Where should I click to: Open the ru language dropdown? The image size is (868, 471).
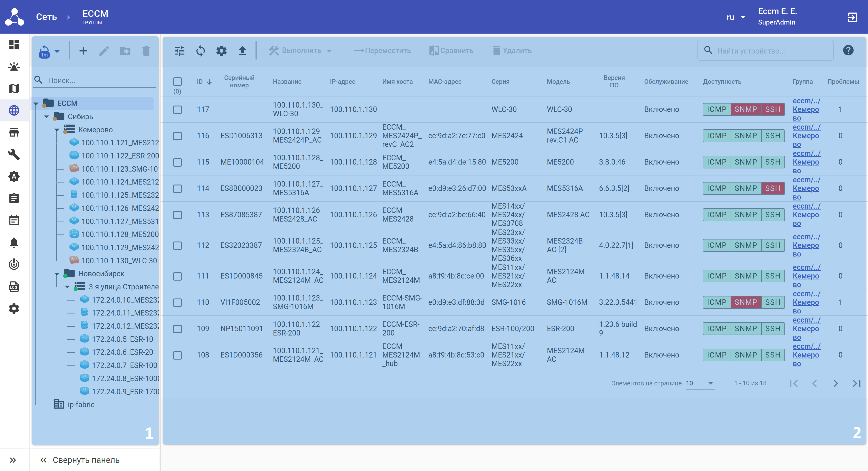(736, 17)
